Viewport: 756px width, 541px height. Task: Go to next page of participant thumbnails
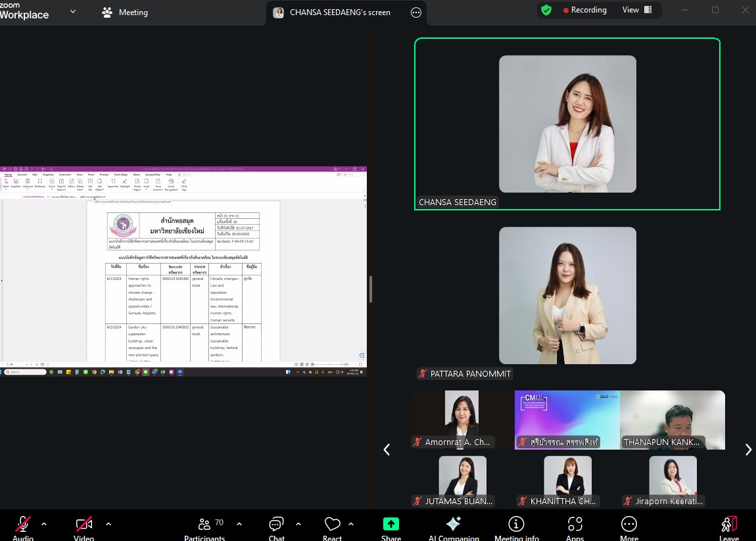748,450
